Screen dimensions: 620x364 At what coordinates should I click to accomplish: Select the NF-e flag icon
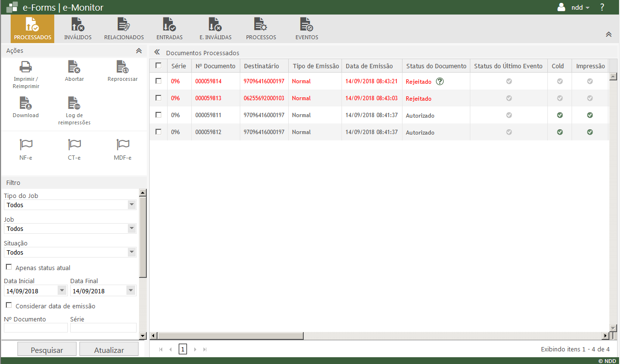(x=26, y=145)
